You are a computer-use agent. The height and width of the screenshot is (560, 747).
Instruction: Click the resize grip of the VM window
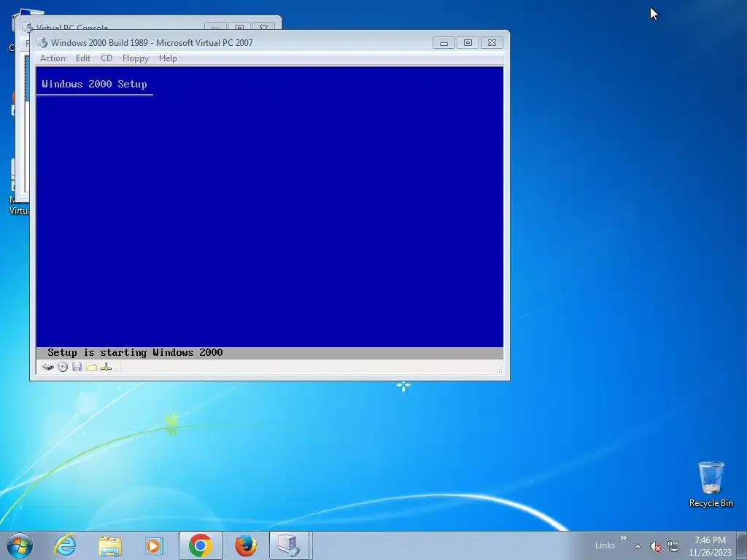499,369
